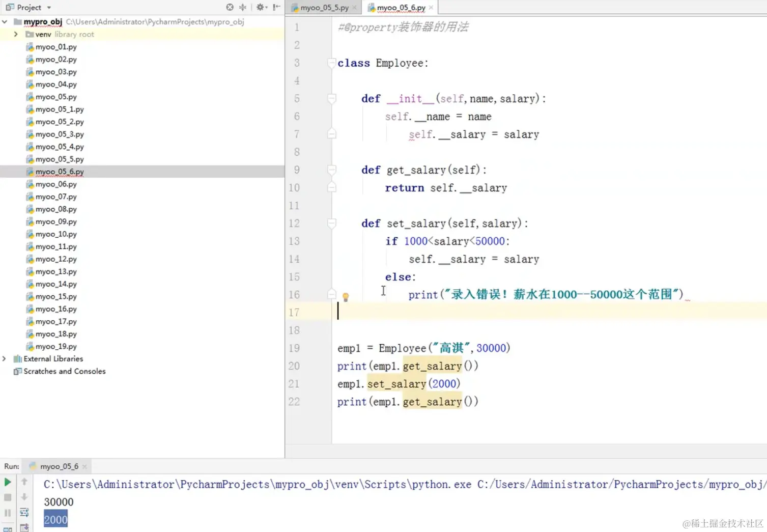Click the Scratches and Consoles icon

(x=17, y=372)
